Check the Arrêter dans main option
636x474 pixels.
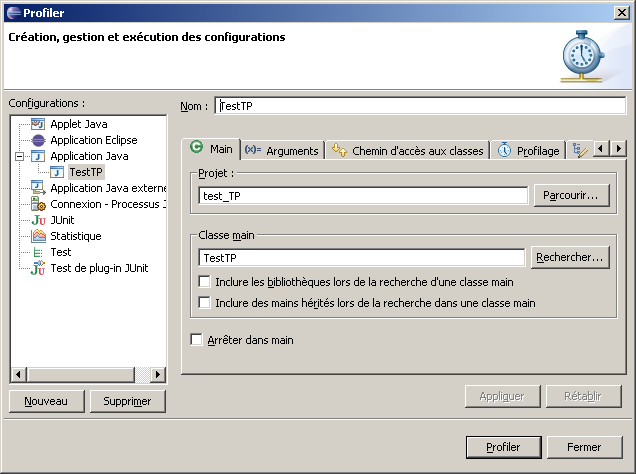click(x=196, y=340)
